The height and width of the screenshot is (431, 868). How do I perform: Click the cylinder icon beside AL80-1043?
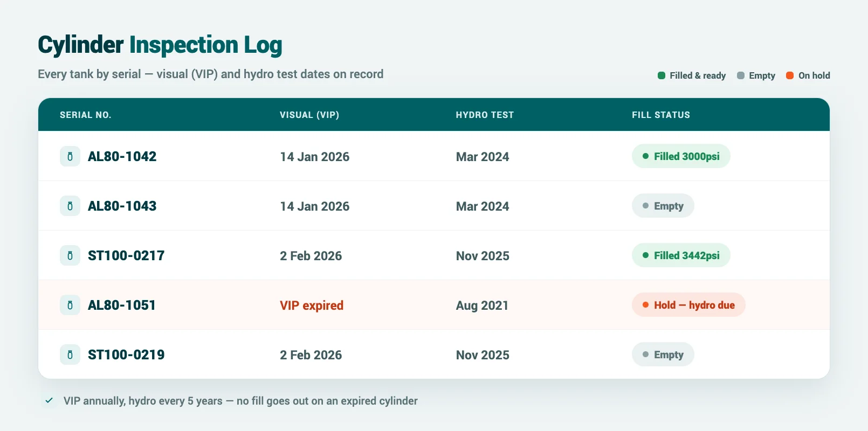click(x=70, y=206)
